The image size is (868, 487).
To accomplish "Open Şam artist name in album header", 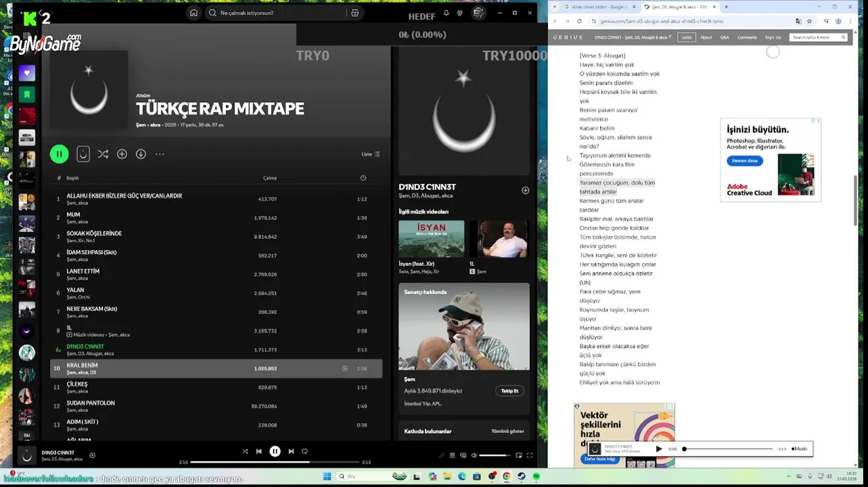I will (x=141, y=125).
